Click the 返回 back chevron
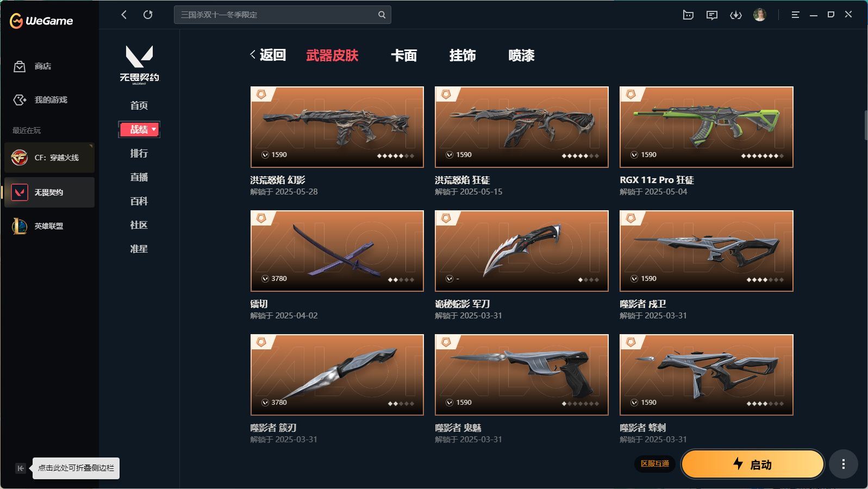 point(253,54)
